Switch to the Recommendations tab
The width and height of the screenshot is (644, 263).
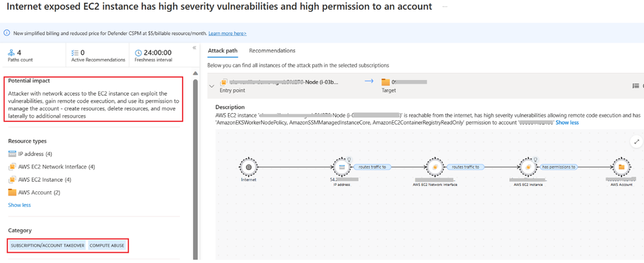pyautogui.click(x=272, y=50)
